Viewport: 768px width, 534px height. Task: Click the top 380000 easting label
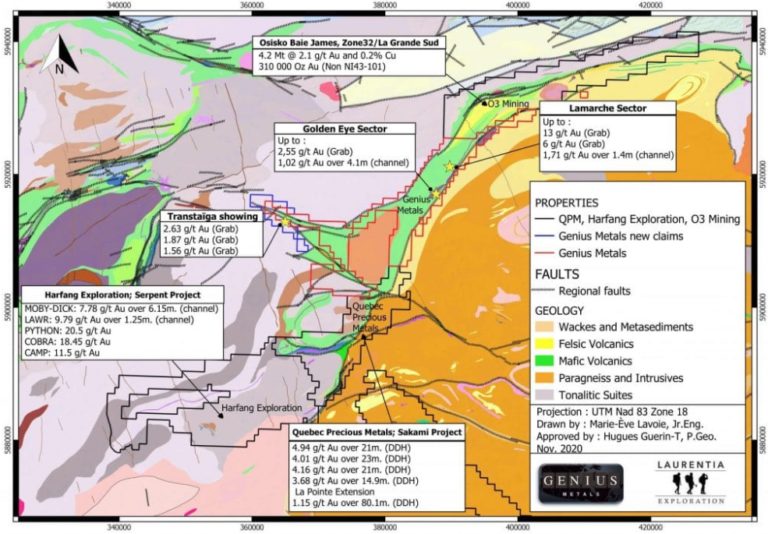tap(385, 5)
